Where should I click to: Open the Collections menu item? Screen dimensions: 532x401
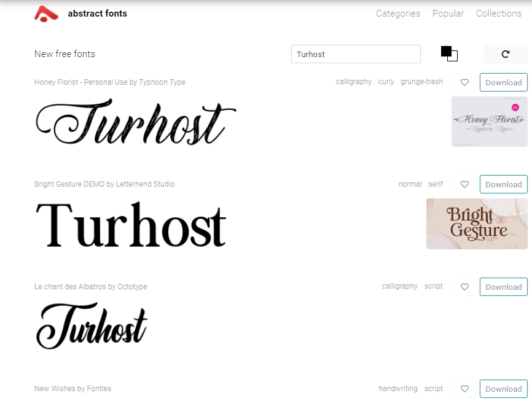click(498, 14)
